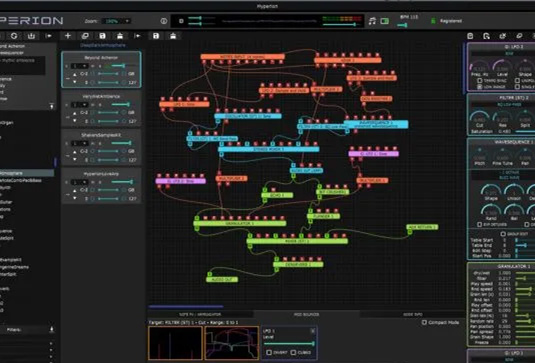Open filter type selector under FILTER (ST) 2
This screenshot has width=535, height=363.
tap(509, 104)
